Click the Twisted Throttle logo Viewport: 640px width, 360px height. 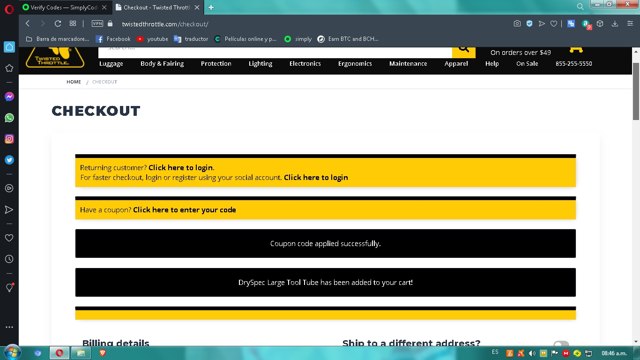pyautogui.click(x=55, y=58)
